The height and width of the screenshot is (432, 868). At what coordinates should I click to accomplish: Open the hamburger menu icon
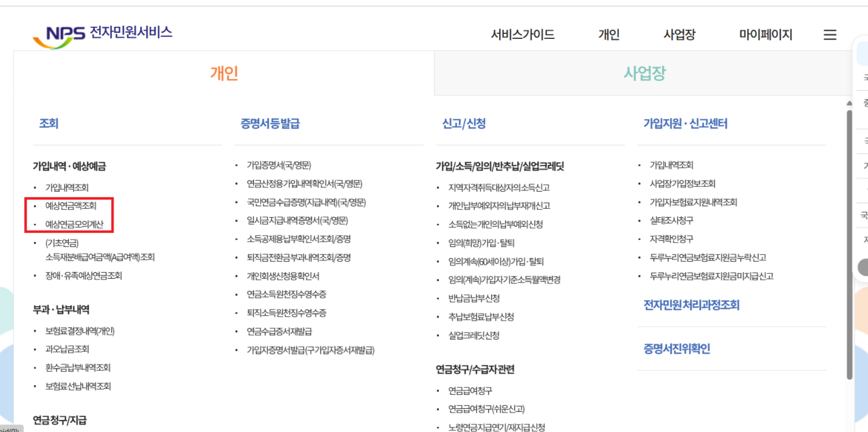pyautogui.click(x=830, y=35)
